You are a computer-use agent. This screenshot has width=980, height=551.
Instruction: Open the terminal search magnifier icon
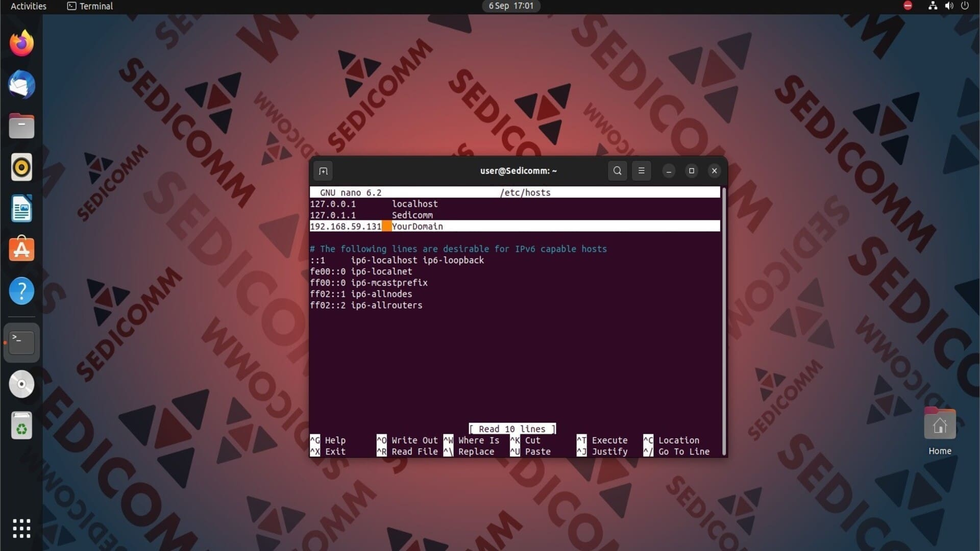point(617,171)
